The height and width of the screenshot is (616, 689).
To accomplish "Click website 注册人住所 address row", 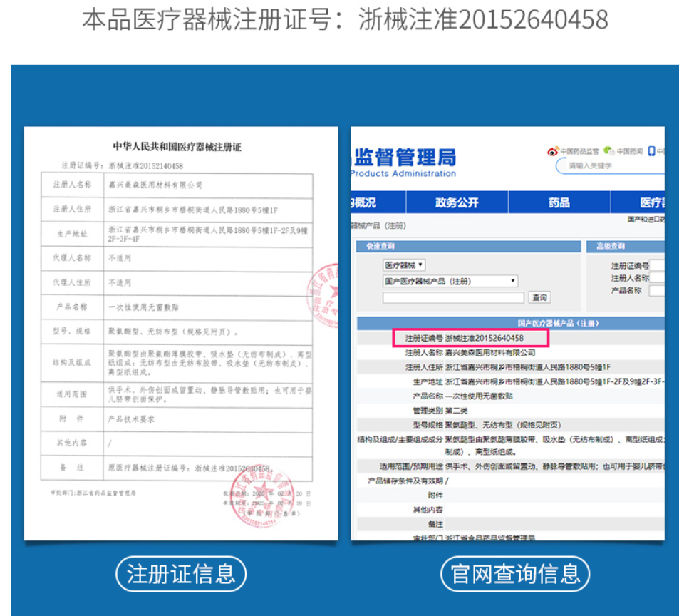I will (x=511, y=367).
